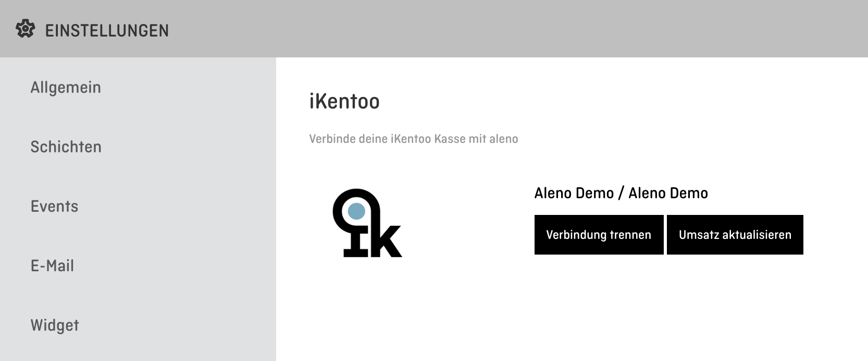
Task: Click the settings gear icon
Action: point(25,29)
